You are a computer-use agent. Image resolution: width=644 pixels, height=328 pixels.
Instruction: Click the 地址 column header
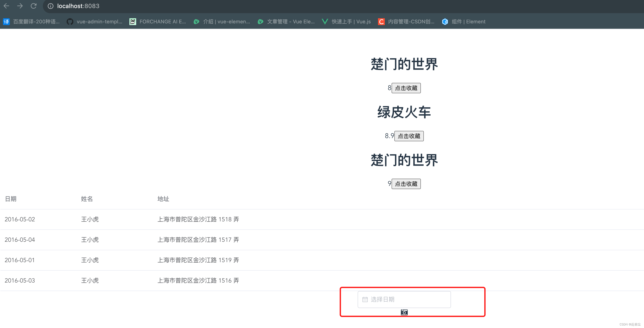163,199
